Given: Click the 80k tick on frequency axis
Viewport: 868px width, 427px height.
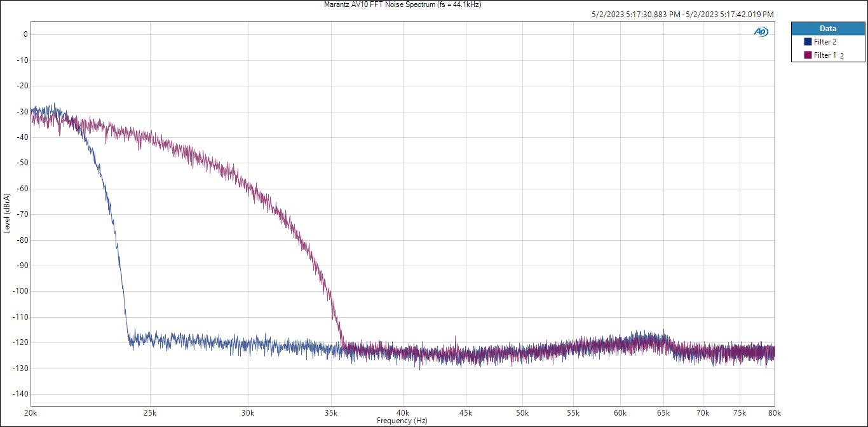Looking at the screenshot, I should 774,412.
